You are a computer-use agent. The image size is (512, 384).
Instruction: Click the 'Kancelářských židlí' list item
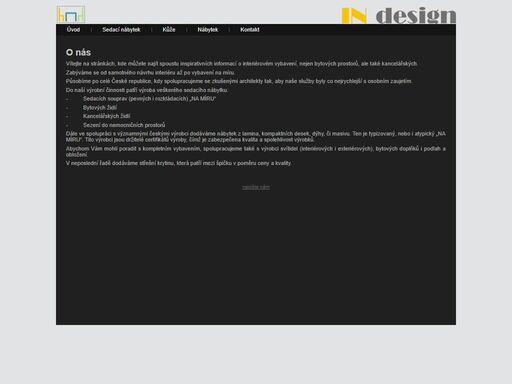pyautogui.click(x=106, y=116)
